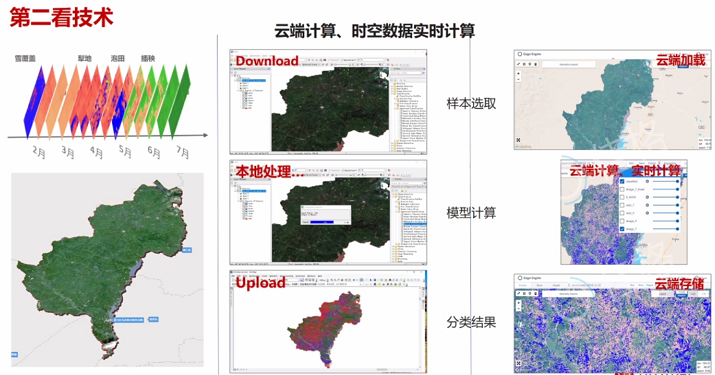This screenshot has width=715, height=375.
Task: Adjust the image_7 layer opacity slider
Action: tap(666, 229)
